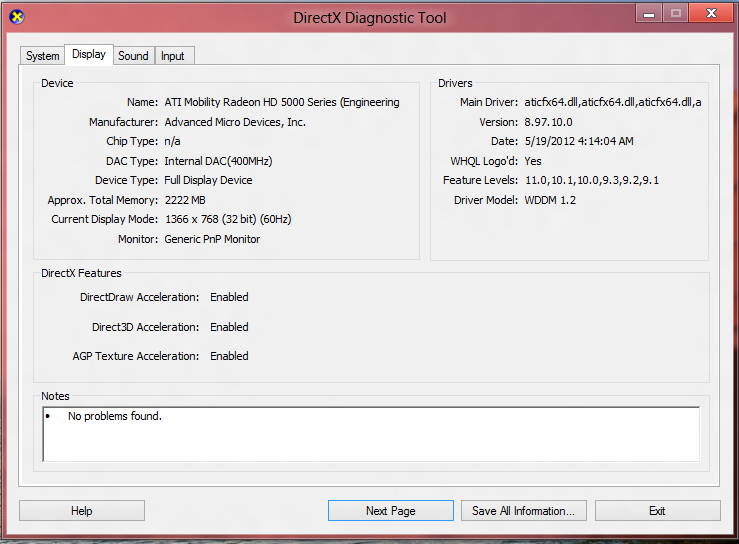This screenshot has height=544, width=739.
Task: Click the Drivers group label
Action: coord(455,83)
